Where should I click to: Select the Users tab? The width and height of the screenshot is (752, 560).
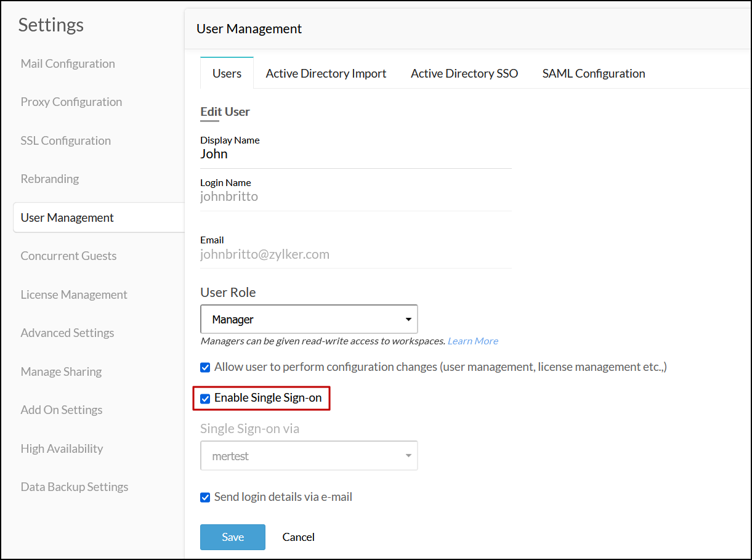pos(227,73)
